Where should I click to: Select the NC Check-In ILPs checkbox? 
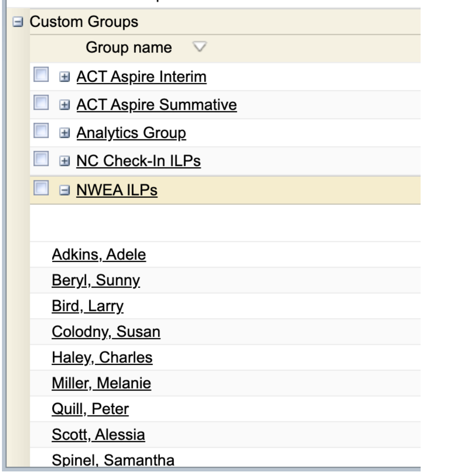[41, 159]
